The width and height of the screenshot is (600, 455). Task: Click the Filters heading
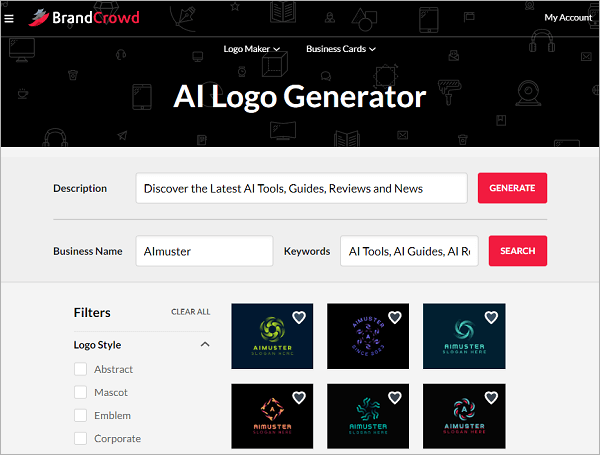[92, 313]
